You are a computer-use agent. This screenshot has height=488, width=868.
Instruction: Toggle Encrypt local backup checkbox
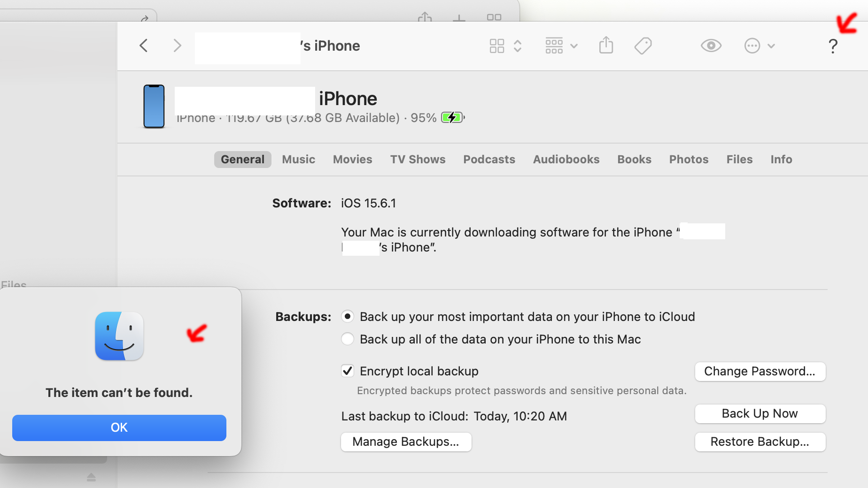pyautogui.click(x=348, y=371)
